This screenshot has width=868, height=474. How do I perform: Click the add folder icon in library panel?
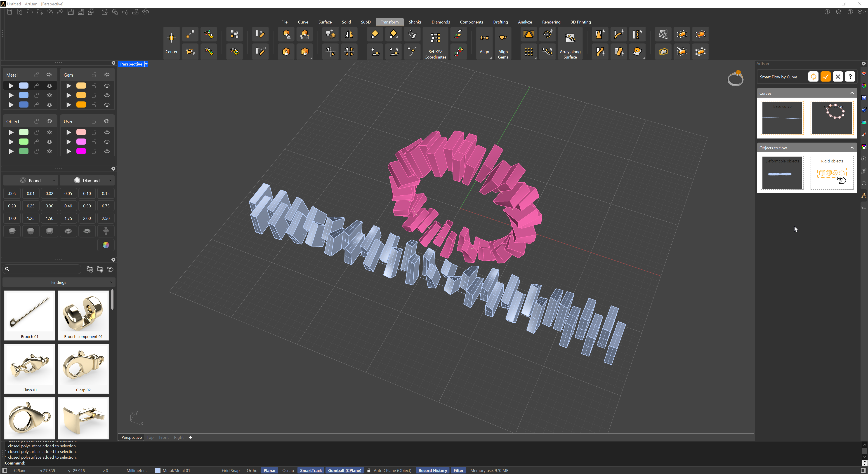pyautogui.click(x=100, y=269)
